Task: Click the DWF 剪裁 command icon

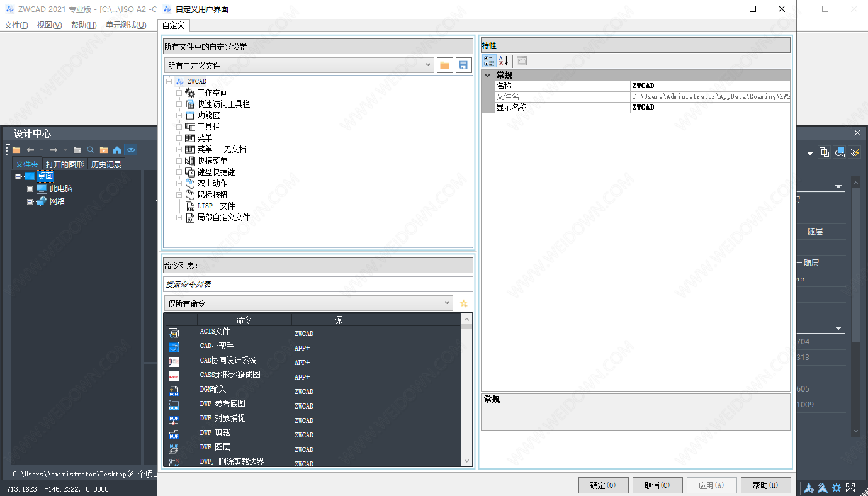Action: pyautogui.click(x=174, y=434)
